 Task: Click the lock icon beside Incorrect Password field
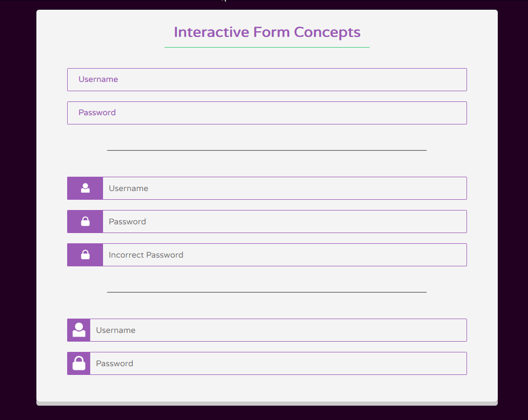(x=85, y=255)
